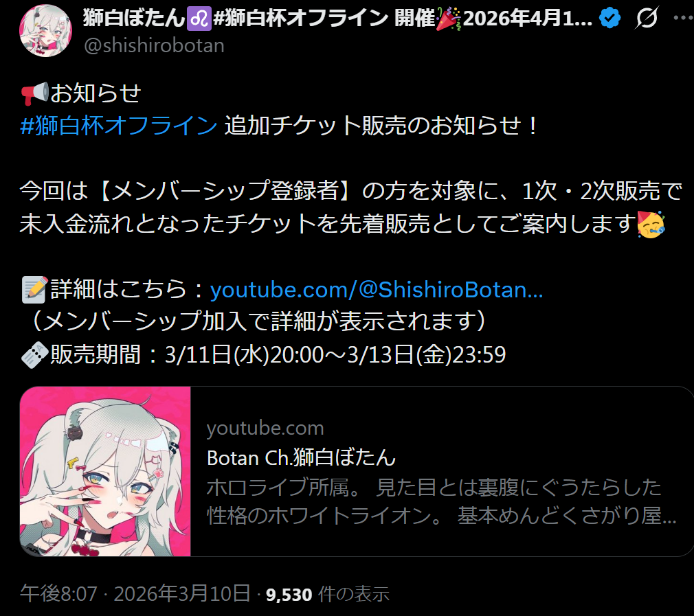The image size is (694, 616).
Task: Open the #獅白杯オフライン hashtag link
Action: pos(119,126)
